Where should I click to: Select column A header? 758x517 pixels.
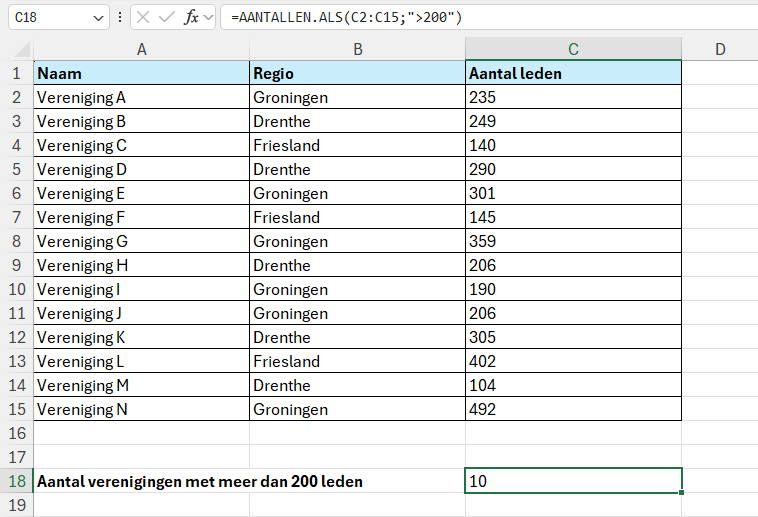pyautogui.click(x=141, y=49)
